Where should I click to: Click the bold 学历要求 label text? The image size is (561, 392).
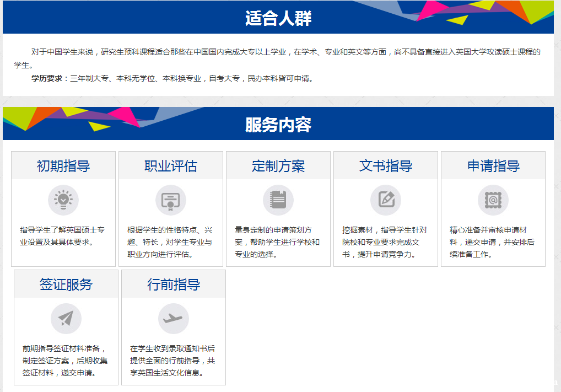click(x=47, y=78)
